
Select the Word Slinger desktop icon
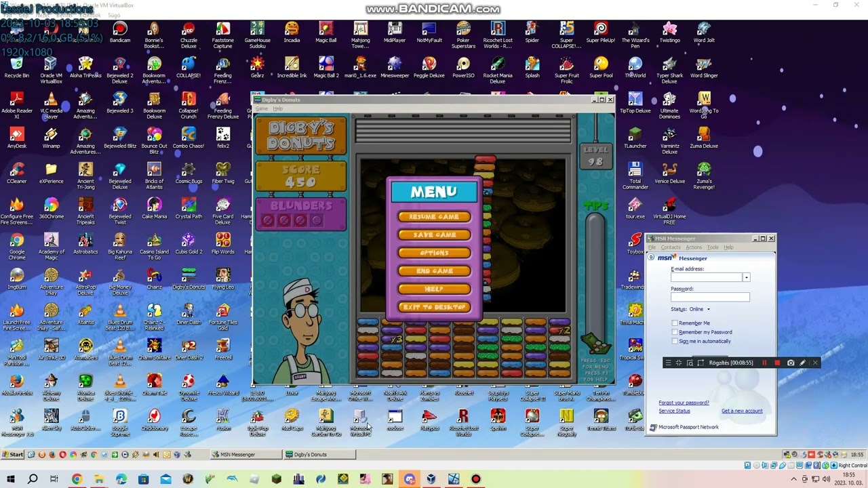[x=704, y=68]
